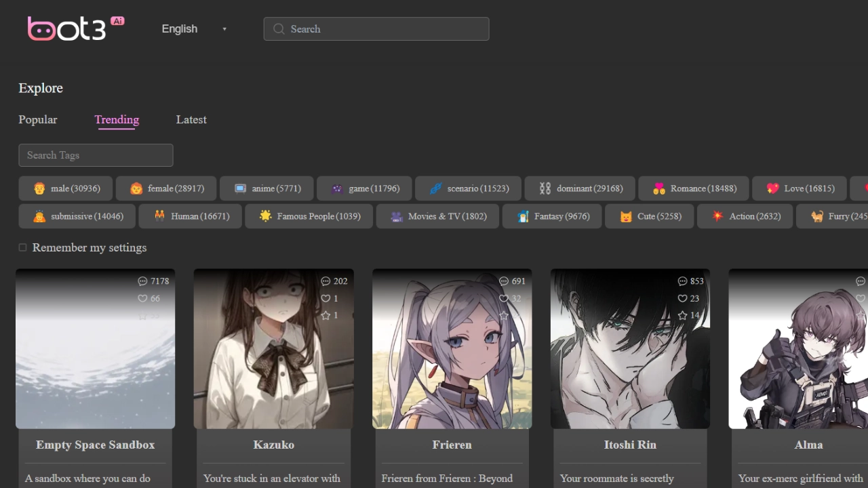The width and height of the screenshot is (868, 488).
Task: Click the language dropdown arrow
Action: [x=224, y=29]
